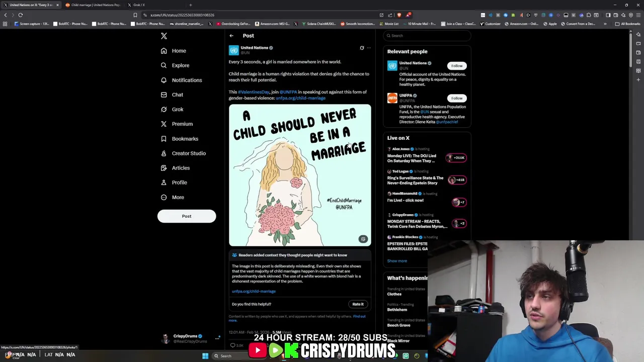Click the Profile icon in the sidebar
Image resolution: width=644 pixels, height=362 pixels.
click(x=164, y=183)
